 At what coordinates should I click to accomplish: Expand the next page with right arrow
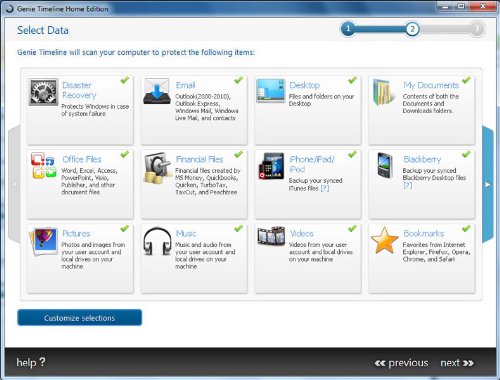(488, 184)
